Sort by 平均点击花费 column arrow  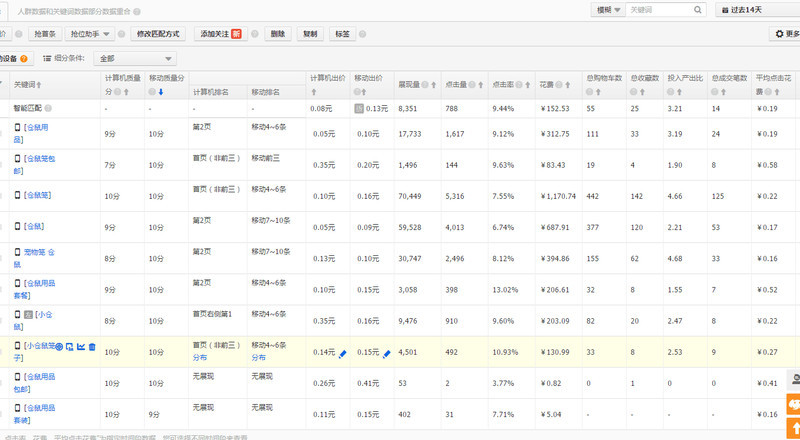[x=776, y=92]
